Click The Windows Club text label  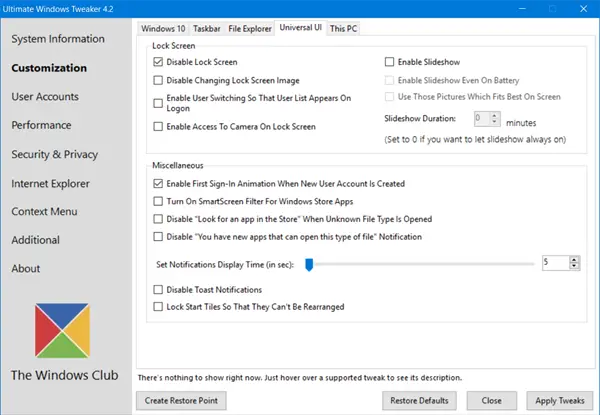[64, 375]
